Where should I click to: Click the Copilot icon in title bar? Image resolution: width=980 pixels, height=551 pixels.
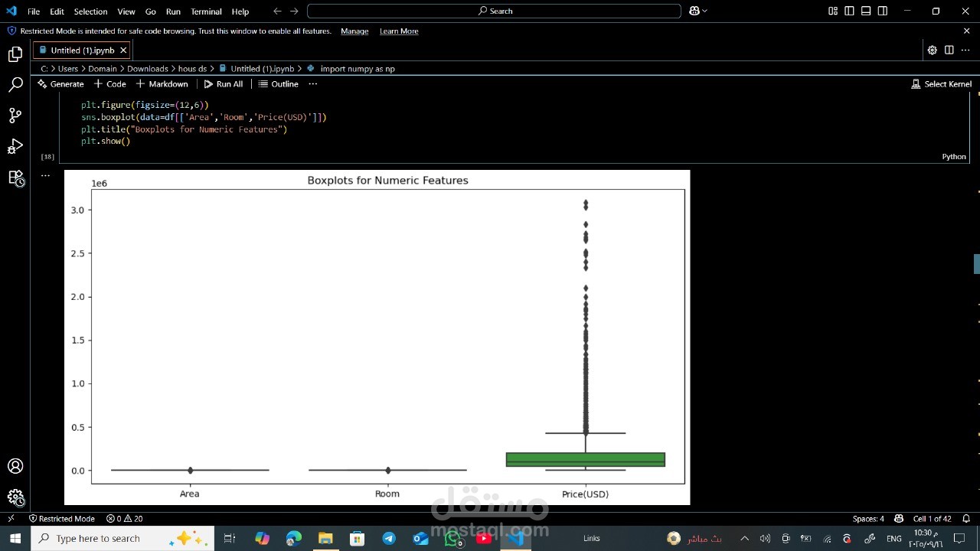[694, 11]
